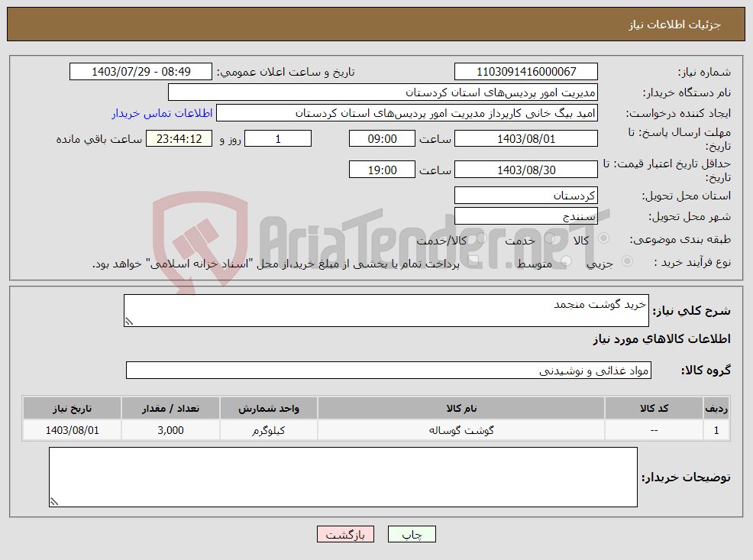The width and height of the screenshot is (753, 560).
Task: Click the گوشت گوساله item cell
Action: pos(461,430)
